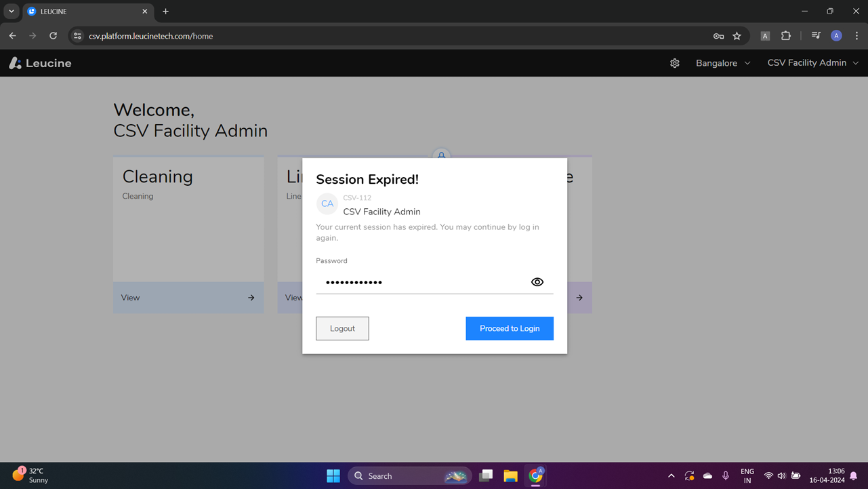Open the Windows Start menu
The width and height of the screenshot is (868, 489).
click(x=333, y=475)
